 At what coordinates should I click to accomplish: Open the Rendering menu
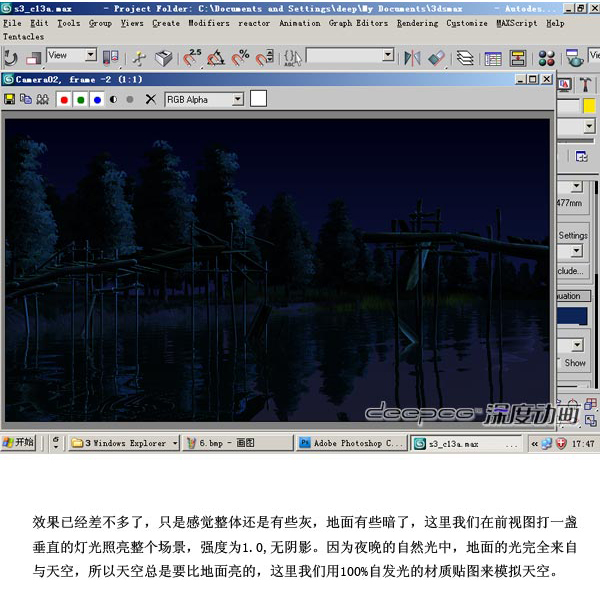click(x=417, y=23)
